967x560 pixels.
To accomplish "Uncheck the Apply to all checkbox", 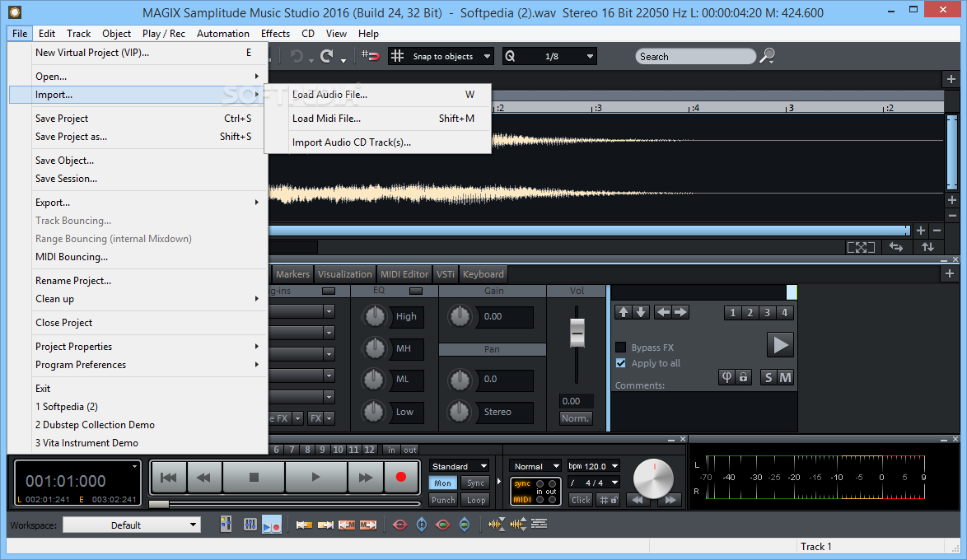I will (x=621, y=363).
